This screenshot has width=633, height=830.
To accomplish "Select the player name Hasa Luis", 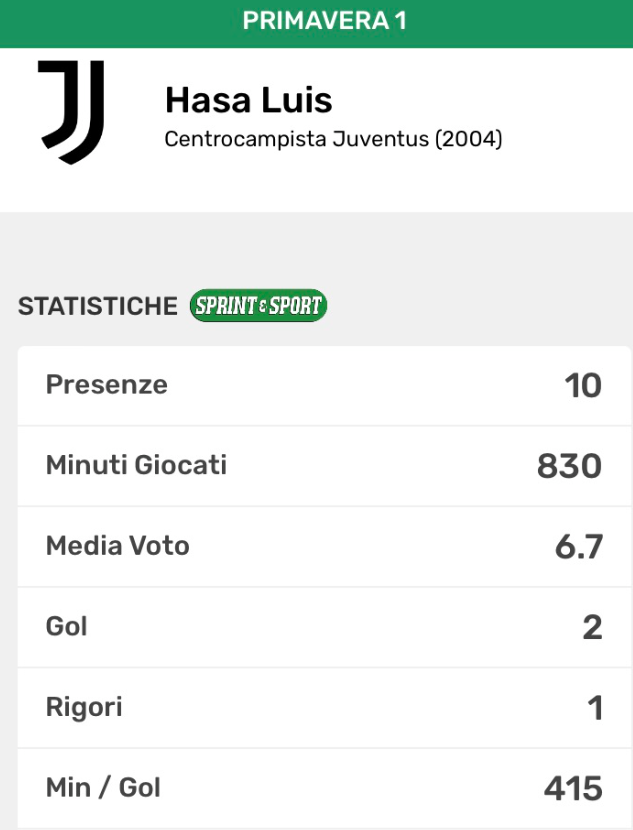I will pyautogui.click(x=248, y=100).
